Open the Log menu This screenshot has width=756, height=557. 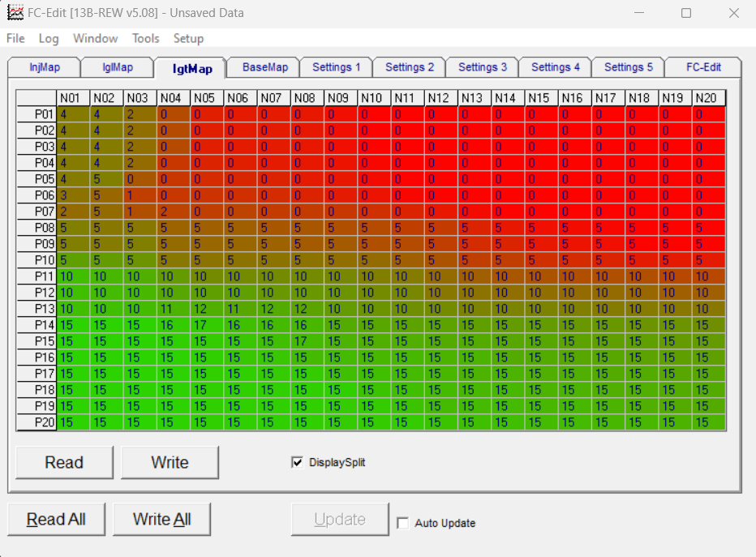(49, 39)
